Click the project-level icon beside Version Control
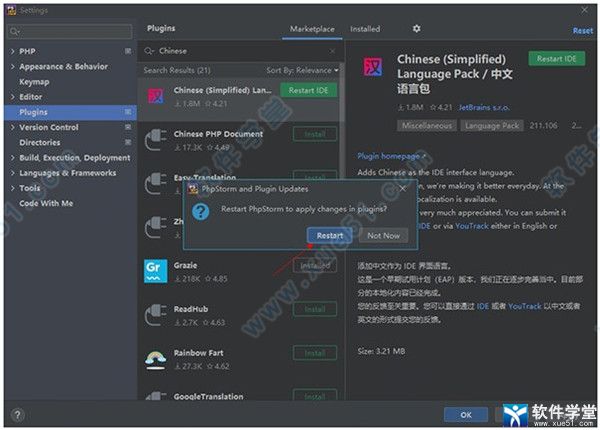This screenshot has width=600, height=430. pyautogui.click(x=128, y=127)
